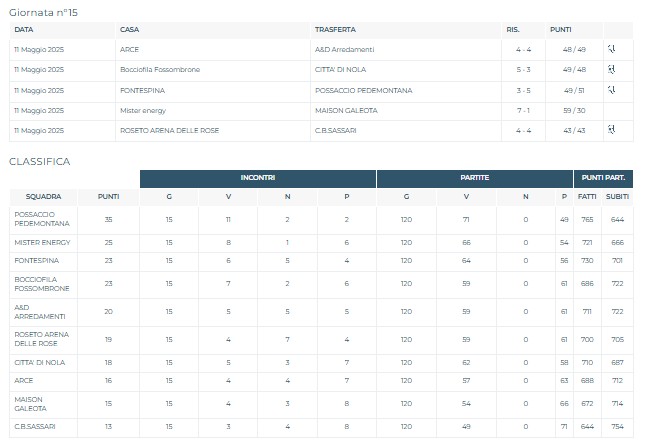The width and height of the screenshot is (652, 441).
Task: Click 16 points for Arce in standings
Action: tap(109, 380)
